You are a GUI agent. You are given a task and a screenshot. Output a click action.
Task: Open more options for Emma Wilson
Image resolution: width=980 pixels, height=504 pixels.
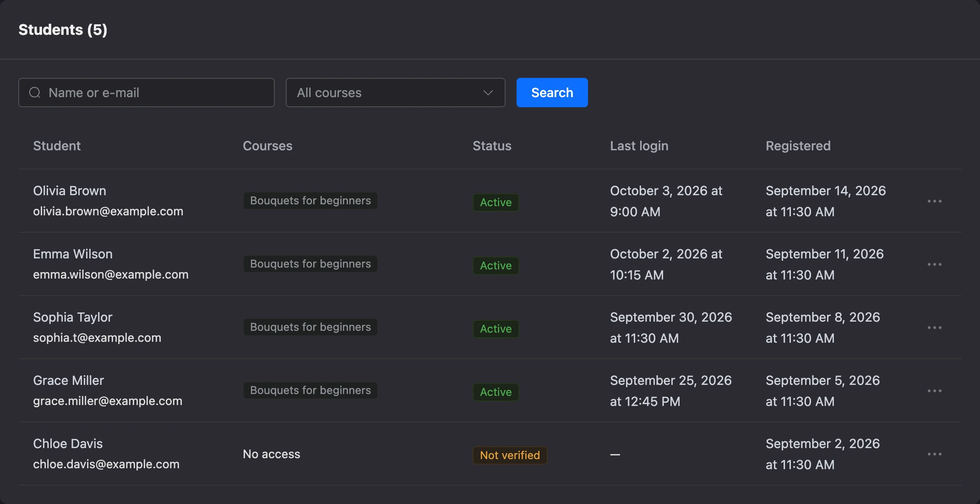(934, 264)
